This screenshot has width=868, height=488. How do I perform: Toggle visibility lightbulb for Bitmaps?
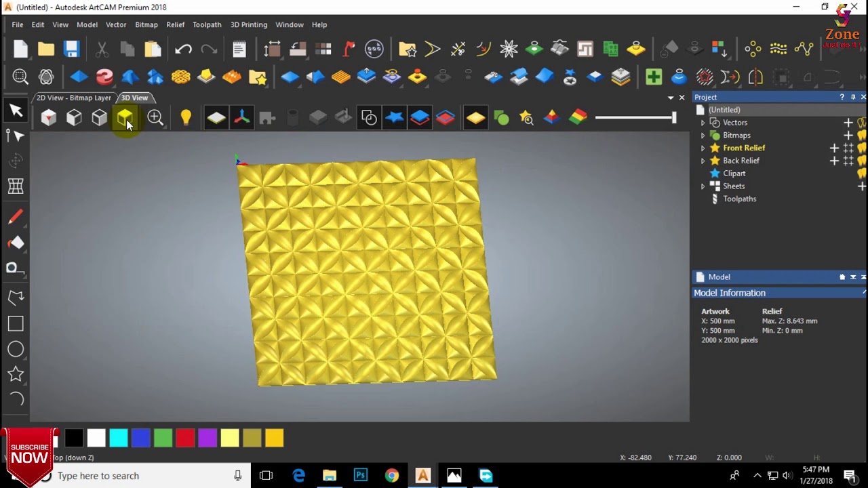pyautogui.click(x=863, y=136)
